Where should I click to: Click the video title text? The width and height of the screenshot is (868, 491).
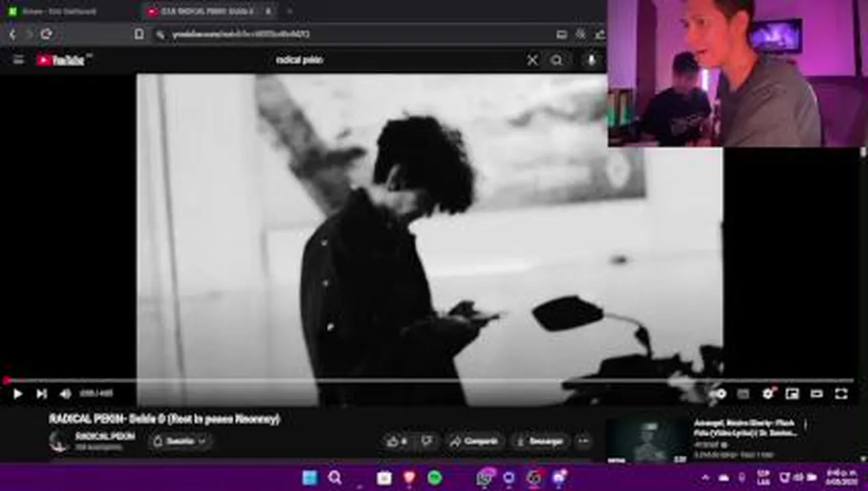point(164,419)
